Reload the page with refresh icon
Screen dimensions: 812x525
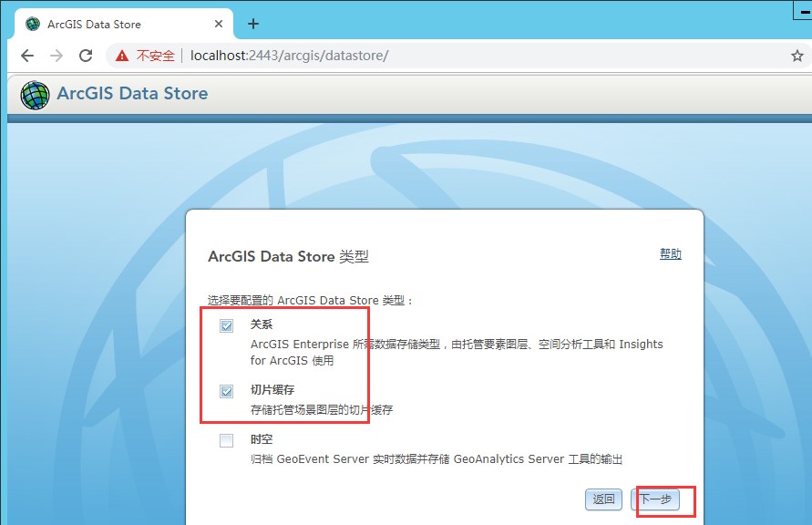click(x=86, y=56)
